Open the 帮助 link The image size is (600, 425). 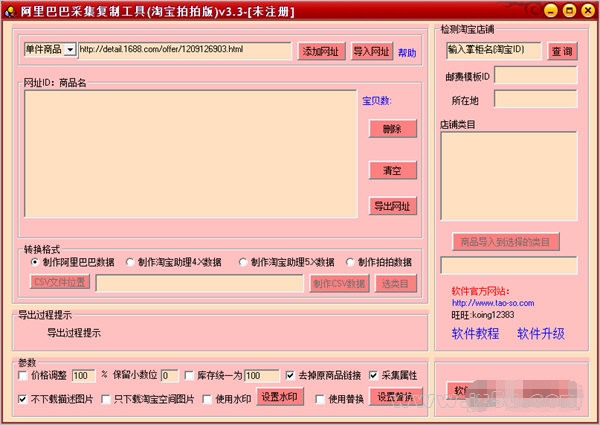point(407,53)
